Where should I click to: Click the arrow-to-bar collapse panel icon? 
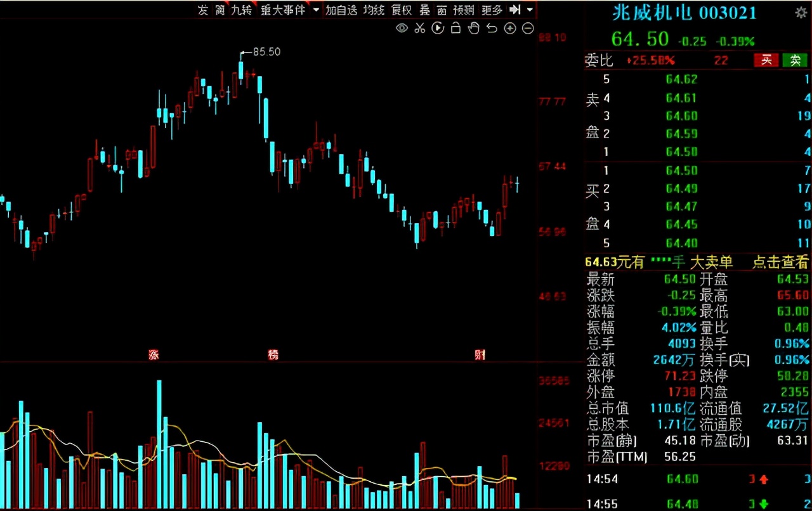515,10
